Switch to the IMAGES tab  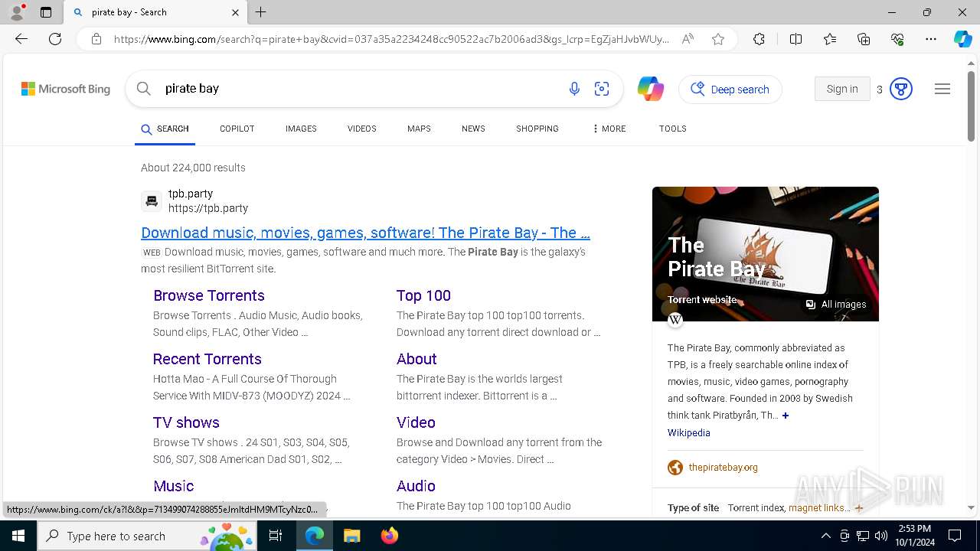click(x=301, y=129)
